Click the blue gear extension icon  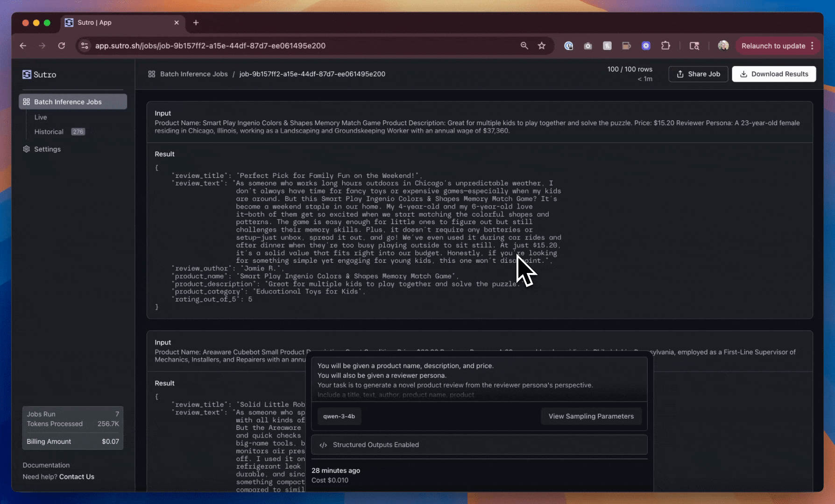pos(646,46)
